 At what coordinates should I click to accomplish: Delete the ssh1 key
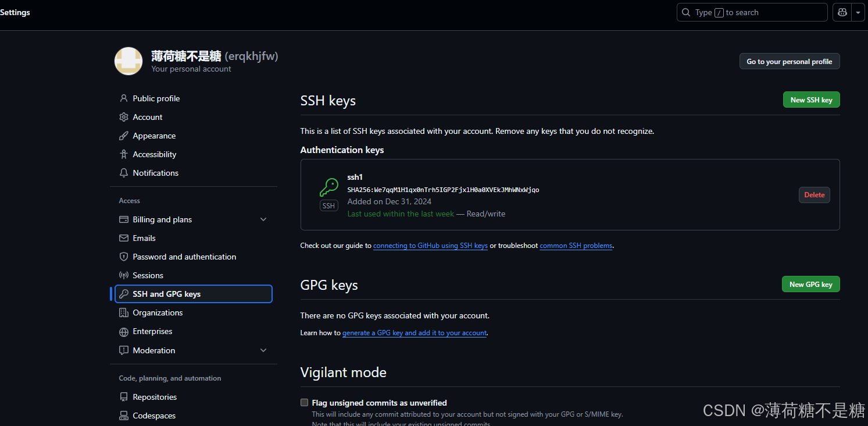pos(814,195)
